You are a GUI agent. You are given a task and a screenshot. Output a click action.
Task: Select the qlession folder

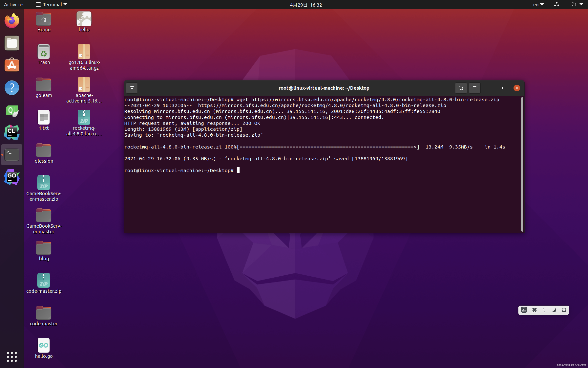tap(44, 153)
